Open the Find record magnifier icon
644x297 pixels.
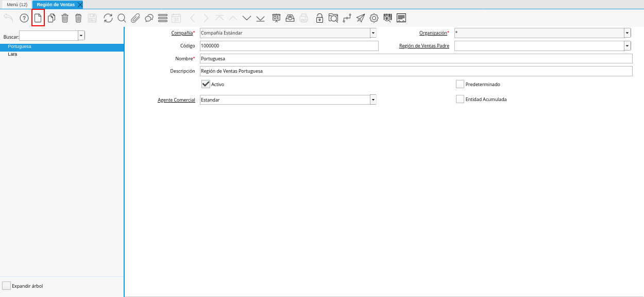tap(122, 18)
